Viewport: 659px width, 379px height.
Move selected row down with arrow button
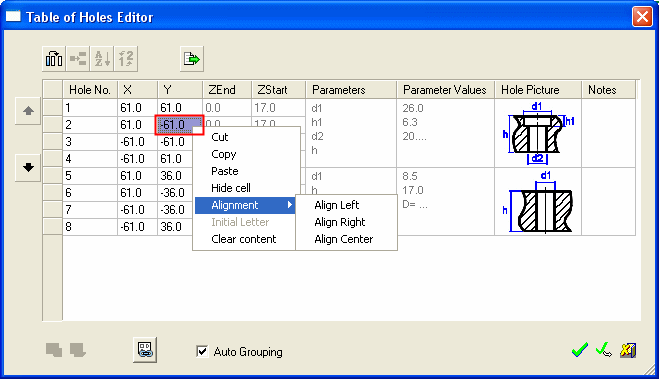pyautogui.click(x=28, y=168)
